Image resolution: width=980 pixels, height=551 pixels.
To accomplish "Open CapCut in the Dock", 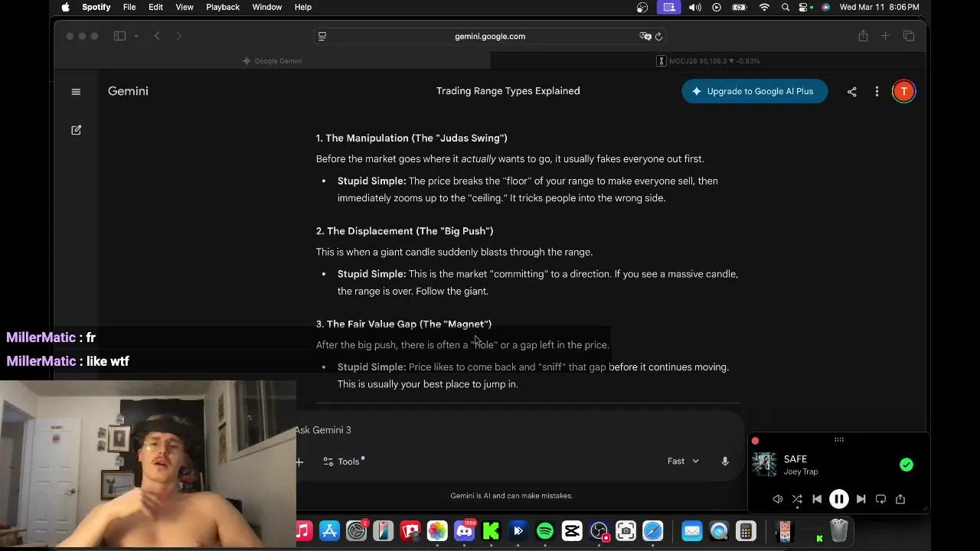I will (572, 531).
